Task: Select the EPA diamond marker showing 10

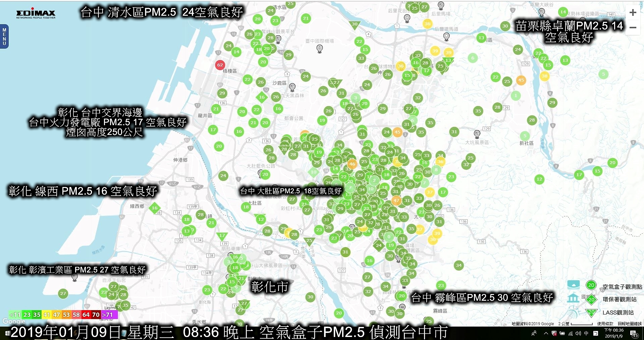Action: [x=313, y=172]
